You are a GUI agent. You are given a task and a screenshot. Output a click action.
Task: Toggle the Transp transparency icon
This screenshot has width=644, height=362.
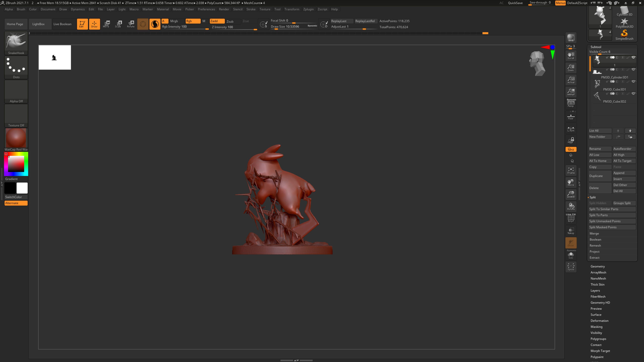coord(571,231)
